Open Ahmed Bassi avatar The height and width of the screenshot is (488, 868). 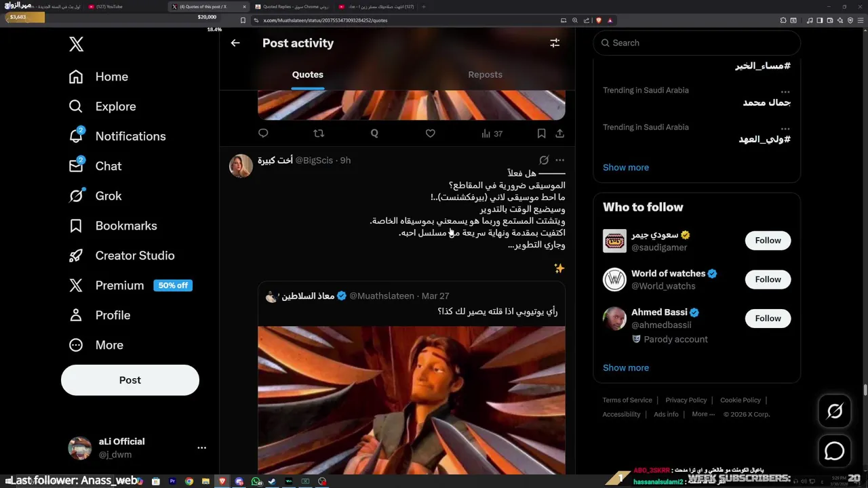[x=615, y=319]
